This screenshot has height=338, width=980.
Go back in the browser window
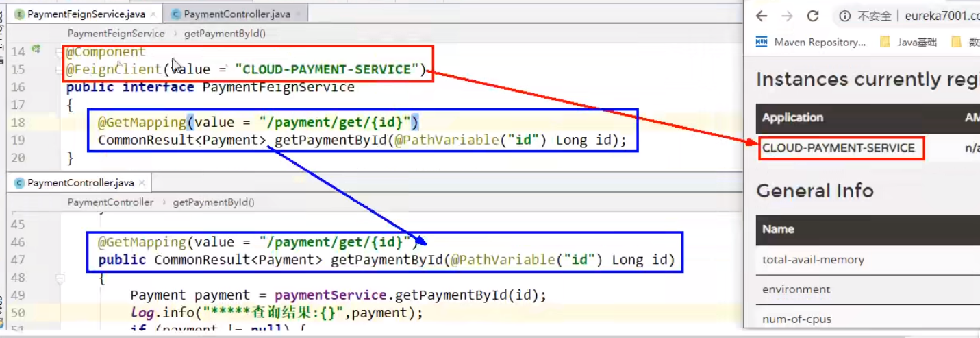click(x=762, y=16)
